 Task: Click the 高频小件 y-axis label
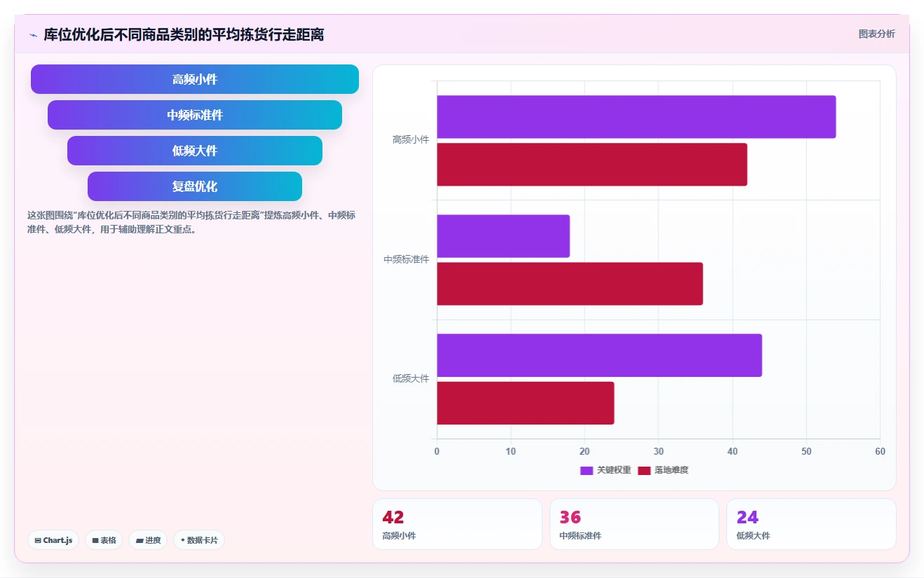411,140
